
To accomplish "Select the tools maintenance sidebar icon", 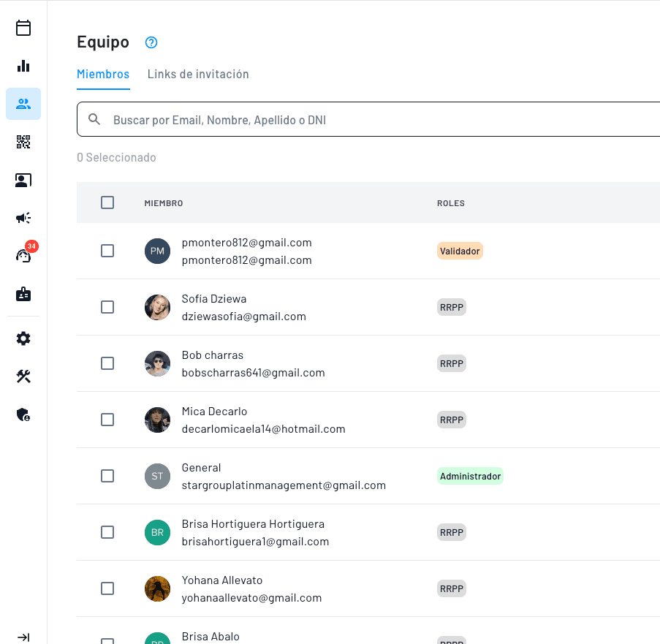I will pyautogui.click(x=23, y=376).
